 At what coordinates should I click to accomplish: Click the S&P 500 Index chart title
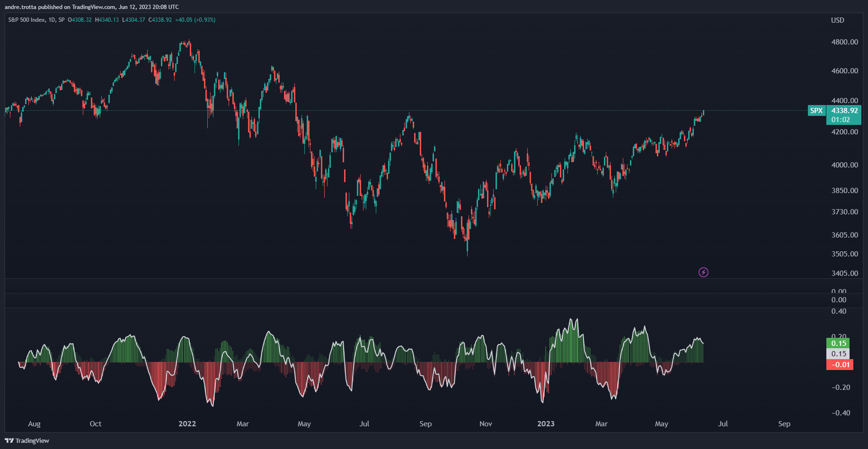(27, 20)
